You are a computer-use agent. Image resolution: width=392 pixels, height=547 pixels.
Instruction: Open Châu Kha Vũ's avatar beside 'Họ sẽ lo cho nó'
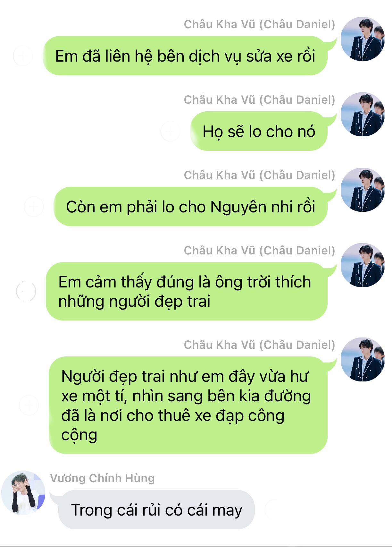coord(363,115)
